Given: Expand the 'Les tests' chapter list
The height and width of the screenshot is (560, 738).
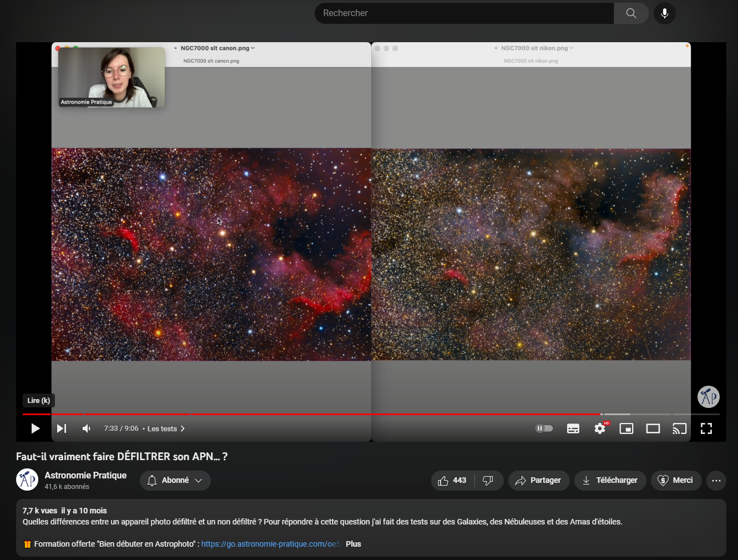Looking at the screenshot, I should [x=166, y=428].
